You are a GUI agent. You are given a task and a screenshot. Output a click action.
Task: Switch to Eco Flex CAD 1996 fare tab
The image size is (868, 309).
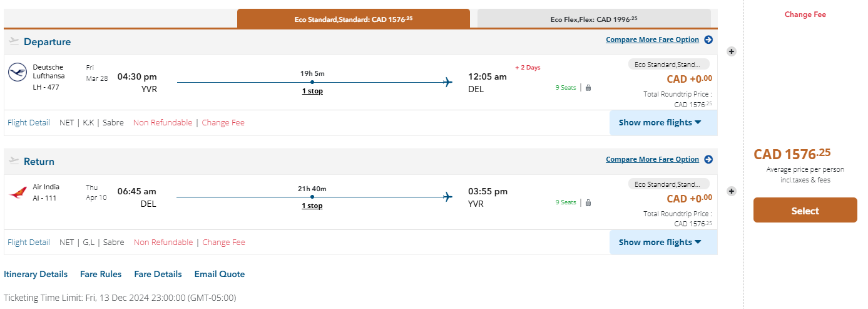coord(594,19)
